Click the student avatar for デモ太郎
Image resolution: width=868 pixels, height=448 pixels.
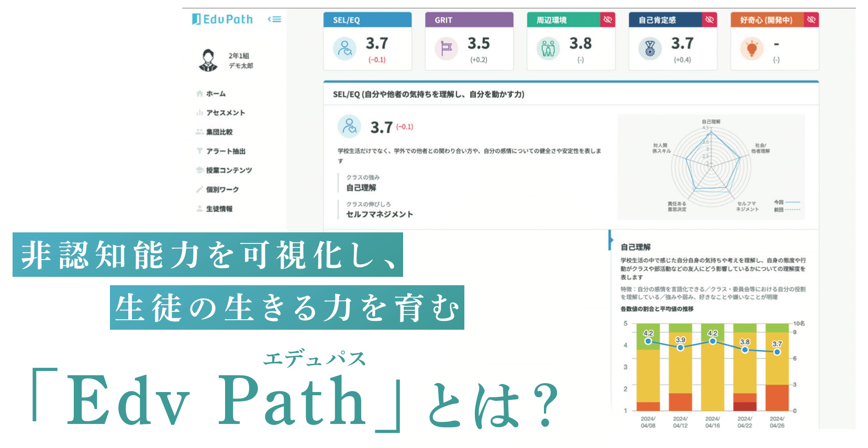point(208,60)
